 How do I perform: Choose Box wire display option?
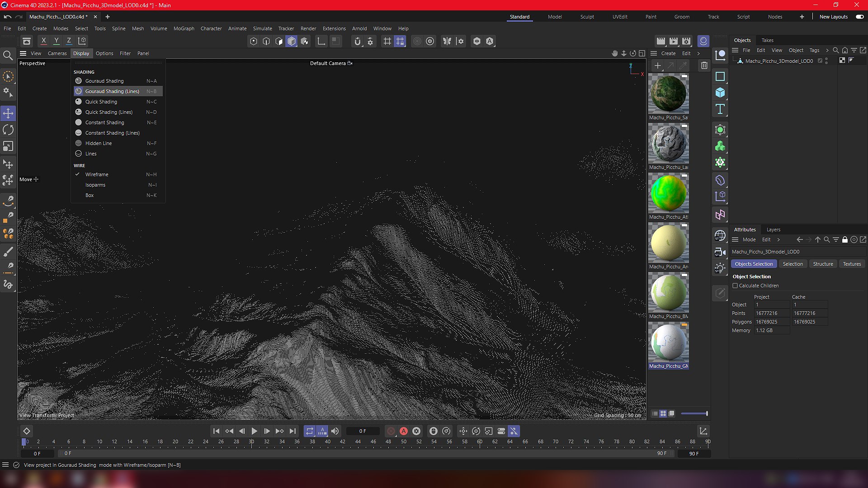click(x=118, y=195)
